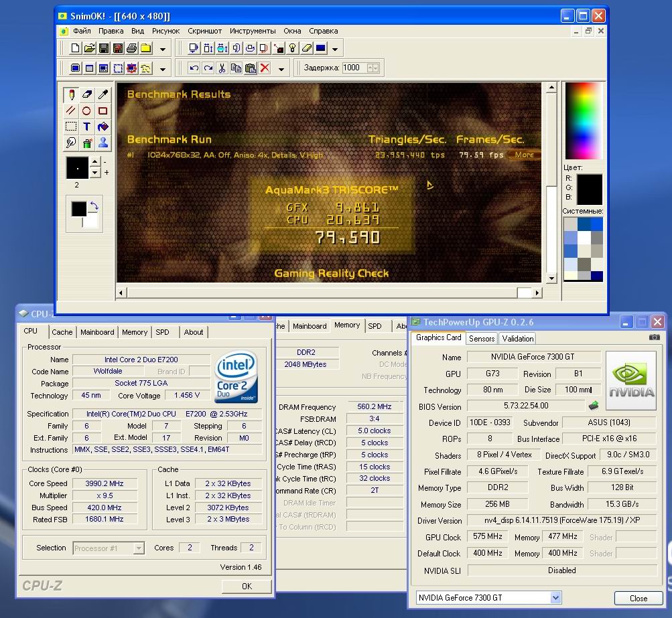The width and height of the screenshot is (672, 618).
Task: Pick the Eyedropper tool
Action: tap(103, 94)
